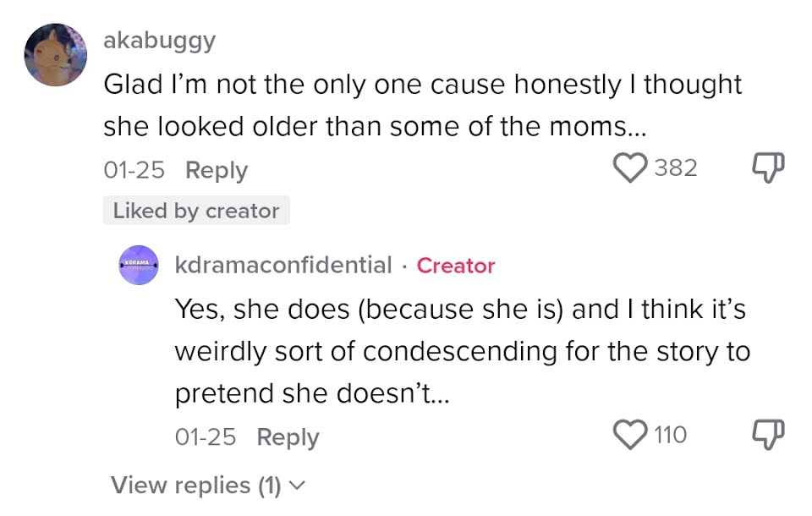812x516 pixels.
Task: Visit the akabuggy username profile
Action: (x=159, y=41)
